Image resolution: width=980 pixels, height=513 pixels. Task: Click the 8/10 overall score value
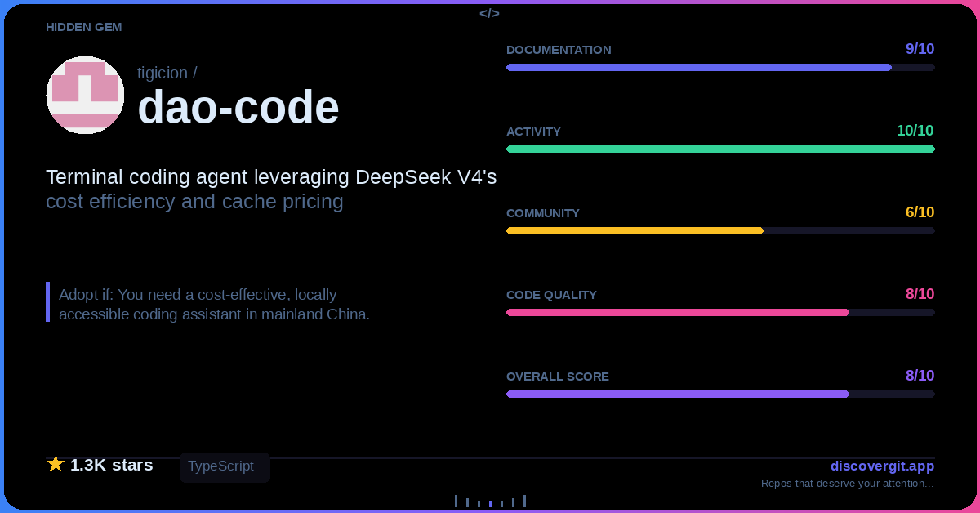point(920,376)
